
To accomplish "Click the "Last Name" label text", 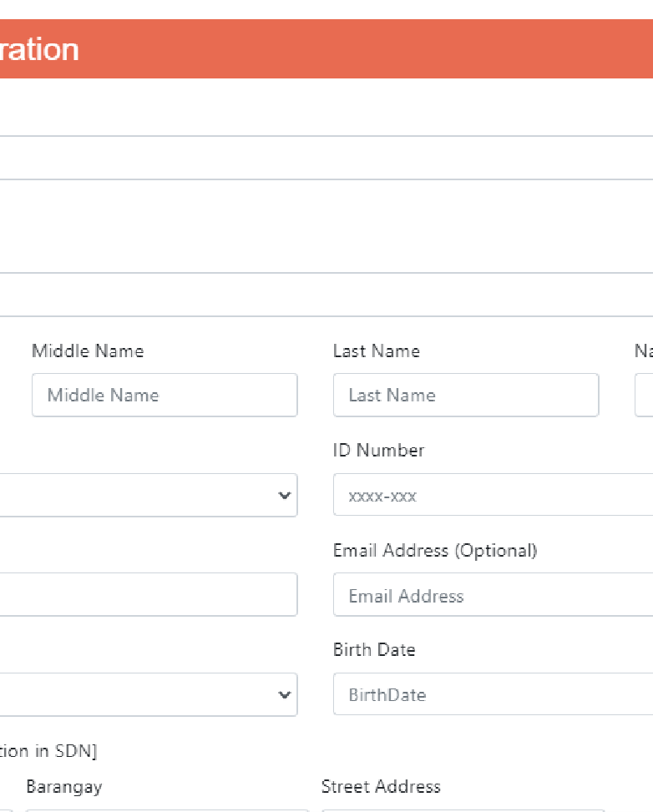I will [376, 351].
